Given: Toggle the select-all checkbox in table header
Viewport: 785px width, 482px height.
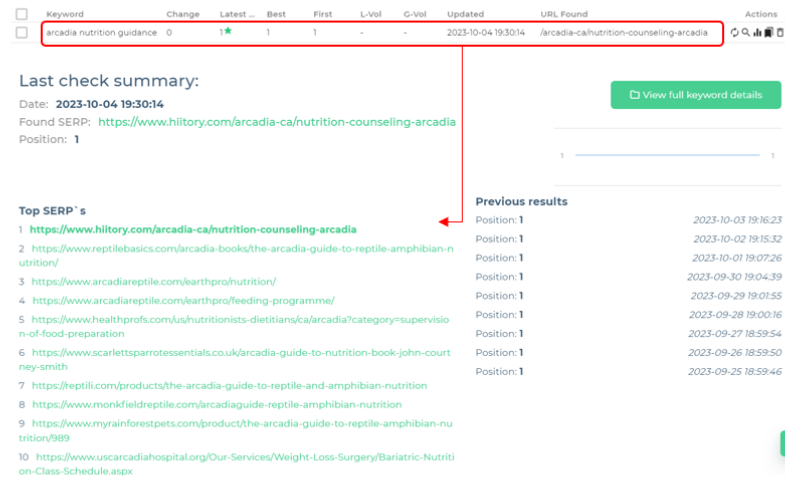Looking at the screenshot, I should [22, 14].
